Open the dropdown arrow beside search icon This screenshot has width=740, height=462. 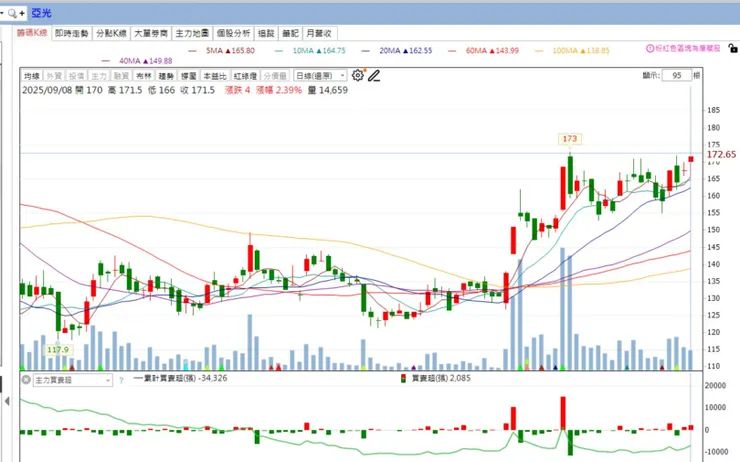coord(2,13)
